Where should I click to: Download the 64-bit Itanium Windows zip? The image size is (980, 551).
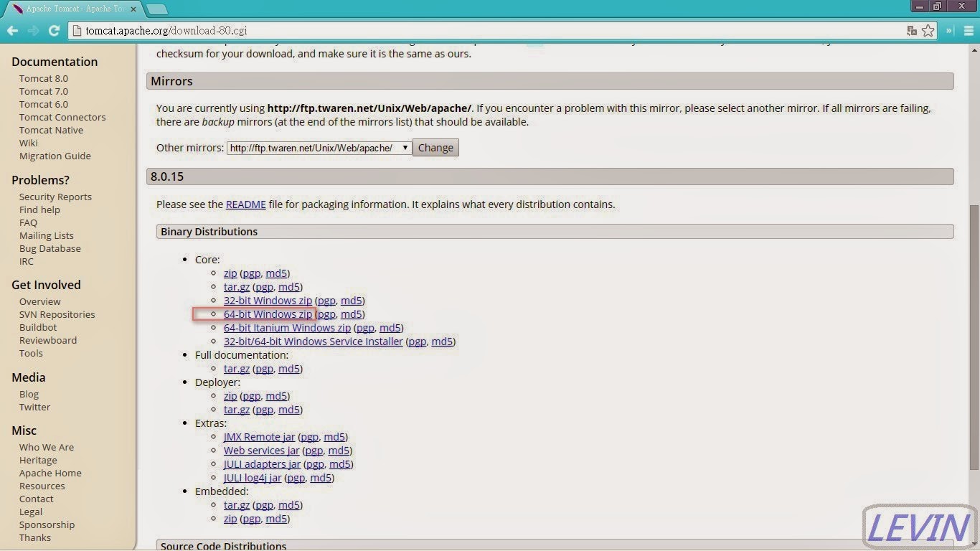pos(287,328)
